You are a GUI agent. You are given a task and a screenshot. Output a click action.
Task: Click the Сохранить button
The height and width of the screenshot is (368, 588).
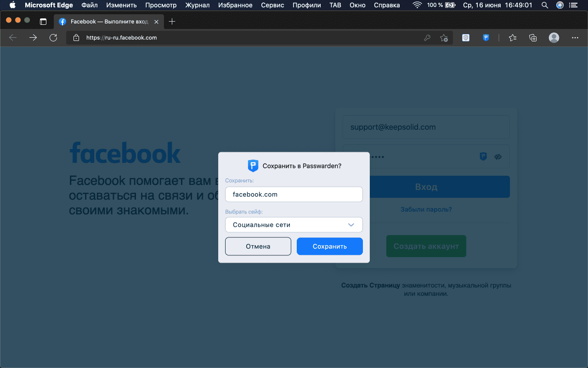coord(329,246)
